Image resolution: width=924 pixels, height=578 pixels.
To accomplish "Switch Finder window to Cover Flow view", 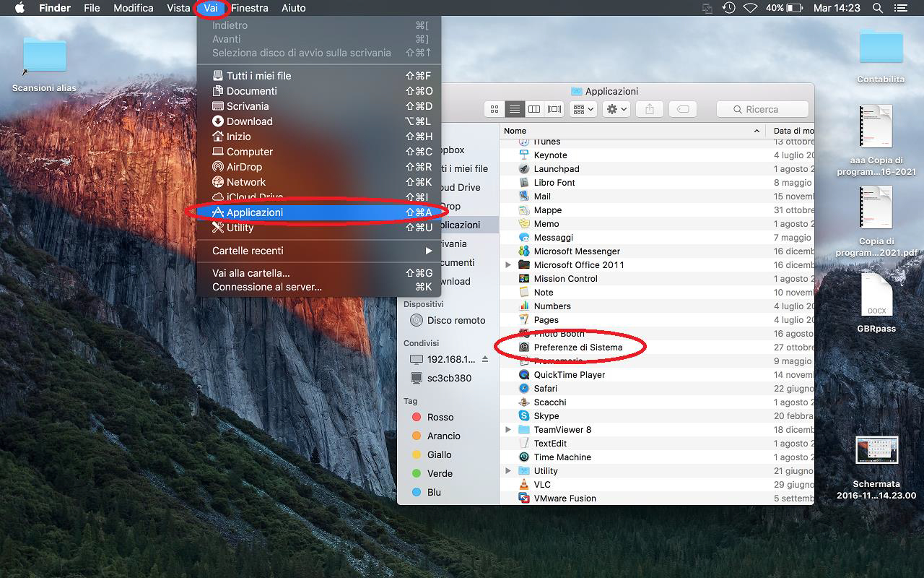I will click(554, 109).
